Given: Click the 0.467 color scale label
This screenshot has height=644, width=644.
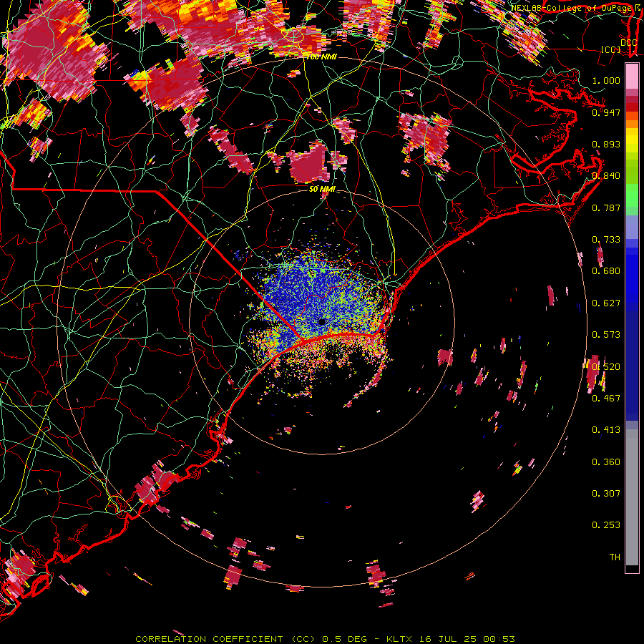Looking at the screenshot, I should coord(606,399).
